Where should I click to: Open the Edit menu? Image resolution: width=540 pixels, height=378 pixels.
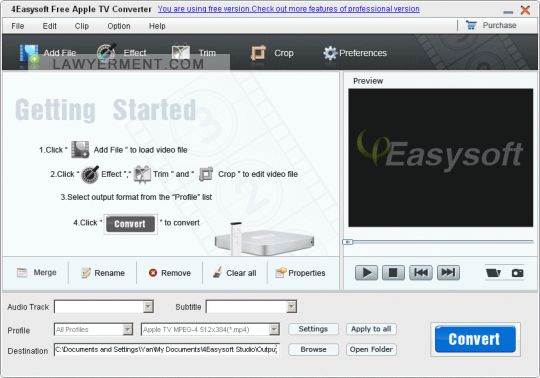point(50,26)
